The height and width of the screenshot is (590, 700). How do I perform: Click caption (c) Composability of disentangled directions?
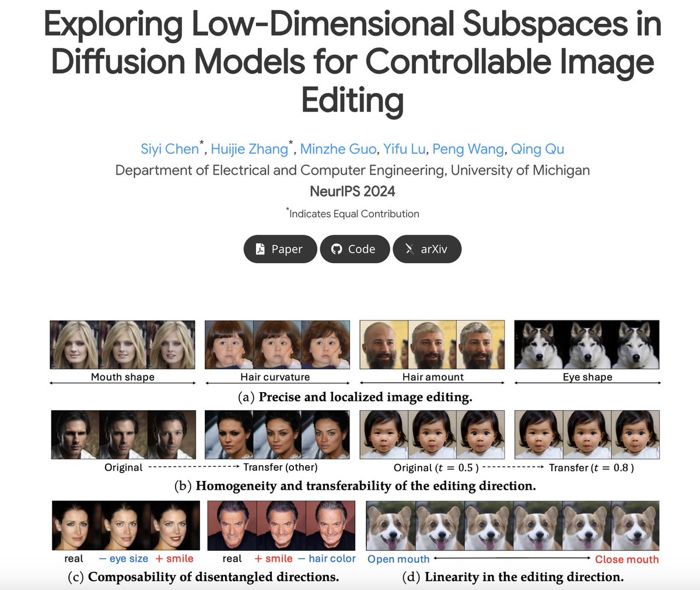[204, 577]
